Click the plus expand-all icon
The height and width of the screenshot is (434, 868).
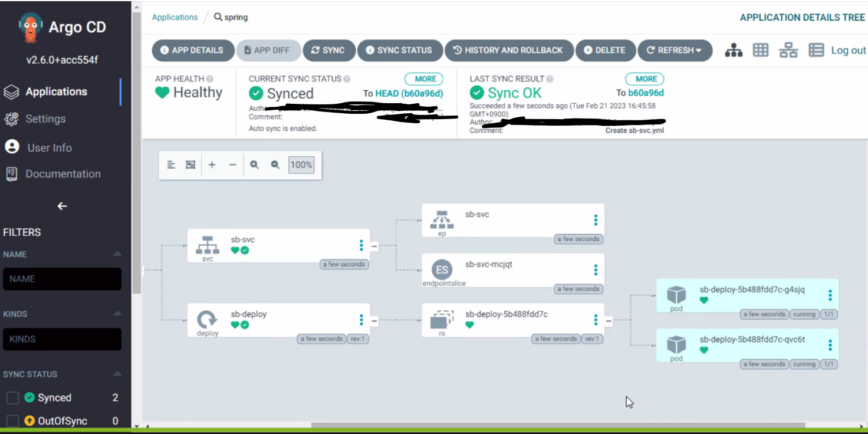[x=212, y=165]
